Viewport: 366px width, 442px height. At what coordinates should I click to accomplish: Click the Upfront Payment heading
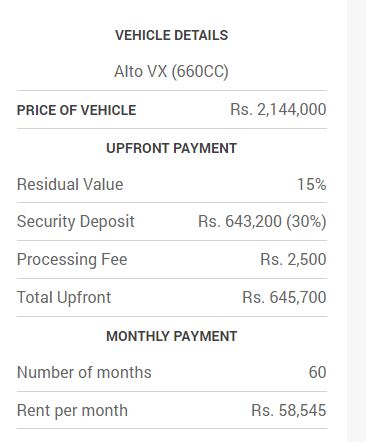pos(171,148)
